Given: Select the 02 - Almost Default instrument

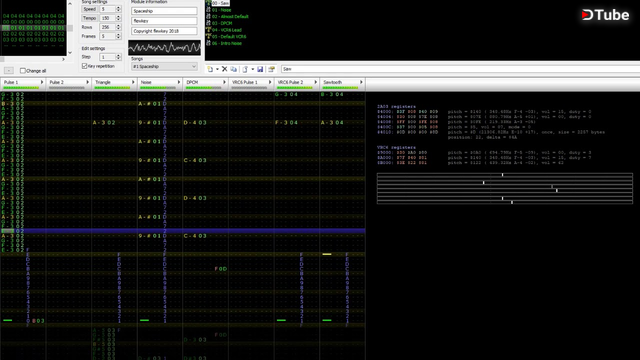Looking at the screenshot, I should tap(230, 17).
